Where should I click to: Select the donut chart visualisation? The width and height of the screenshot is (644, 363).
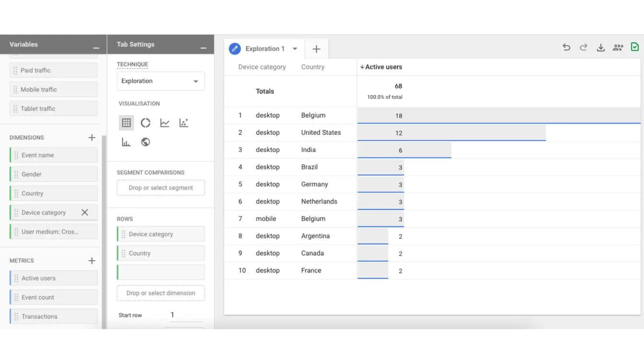(x=145, y=122)
